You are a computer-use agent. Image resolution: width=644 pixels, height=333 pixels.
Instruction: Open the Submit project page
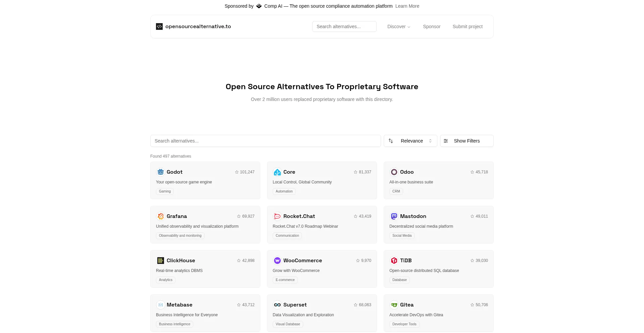pyautogui.click(x=468, y=26)
